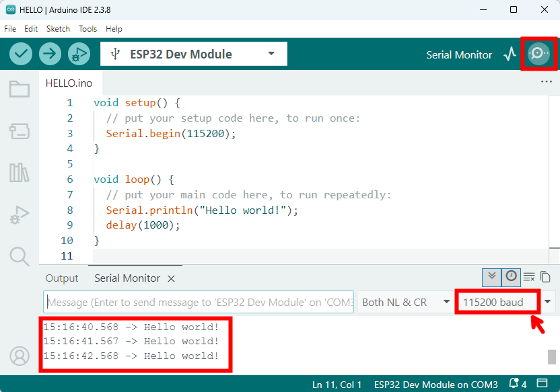560x392 pixels.
Task: Open the Search sidebar icon
Action: pyautogui.click(x=20, y=256)
